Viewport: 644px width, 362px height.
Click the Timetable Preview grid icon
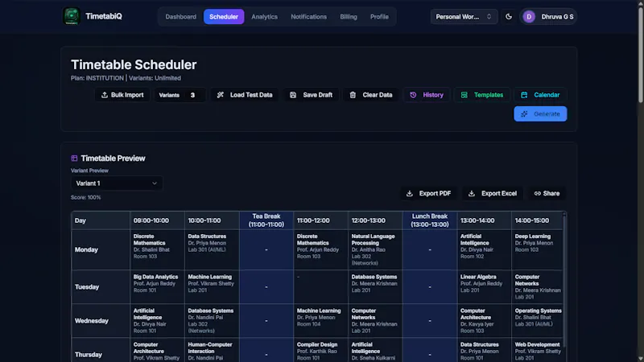tap(74, 158)
